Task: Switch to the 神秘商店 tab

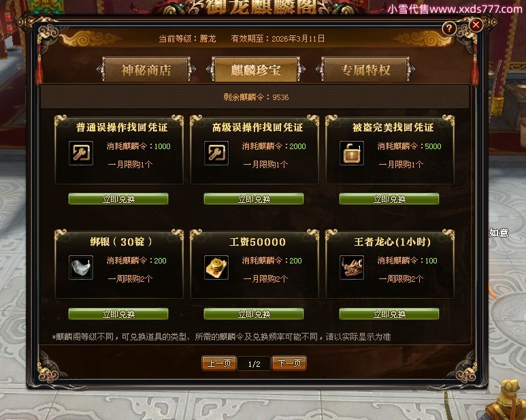Action: click(x=146, y=69)
